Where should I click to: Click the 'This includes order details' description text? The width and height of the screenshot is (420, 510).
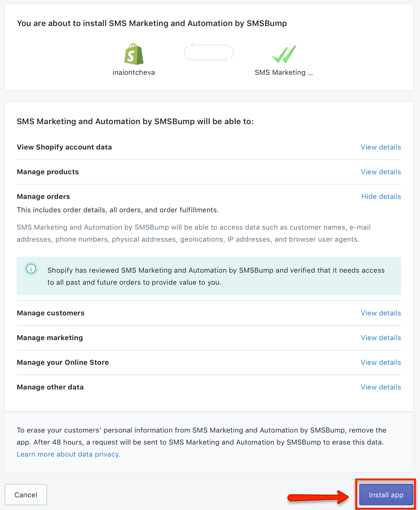click(x=118, y=210)
